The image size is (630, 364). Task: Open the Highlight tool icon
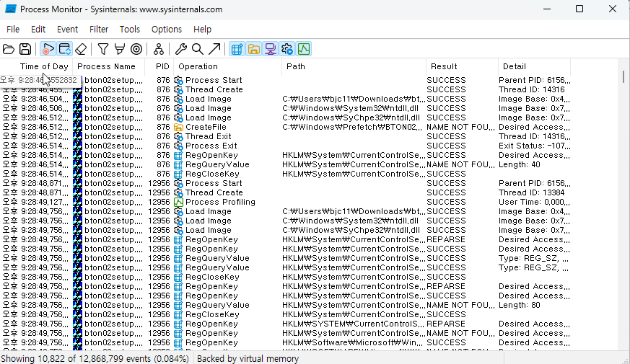(119, 49)
